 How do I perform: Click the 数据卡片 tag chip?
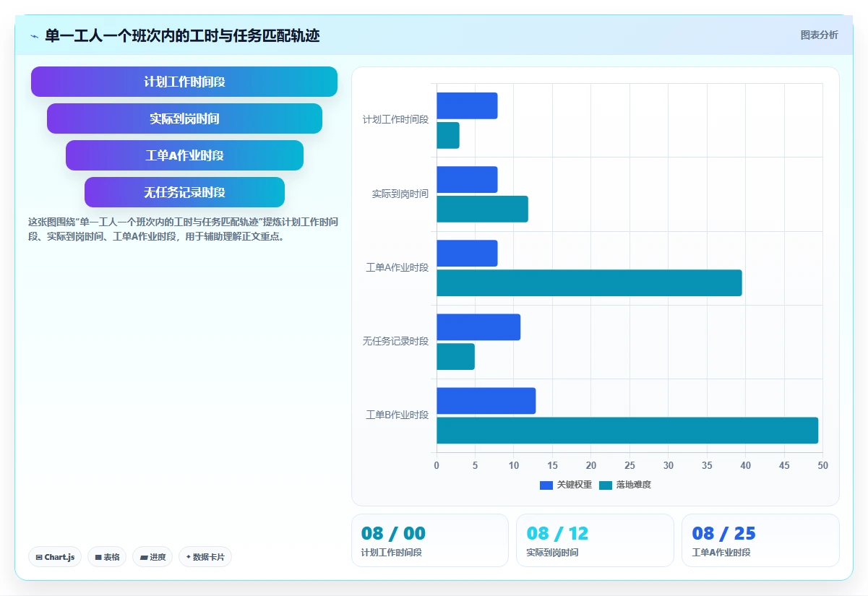[x=205, y=557]
